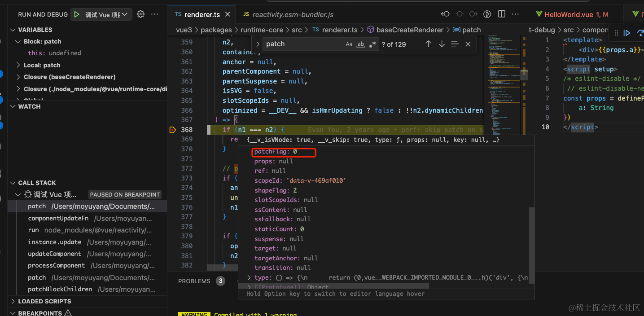This screenshot has height=316, width=644.
Task: Click packages breadcrumb segment
Action: [x=216, y=30]
